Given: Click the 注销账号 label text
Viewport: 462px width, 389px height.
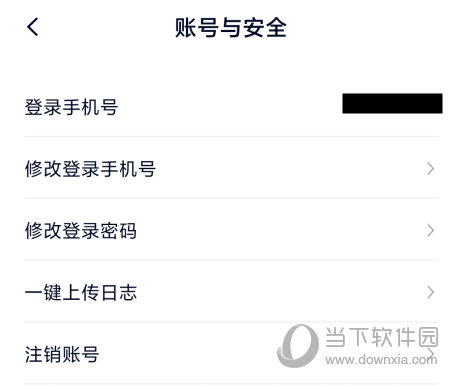Looking at the screenshot, I should 62,354.
